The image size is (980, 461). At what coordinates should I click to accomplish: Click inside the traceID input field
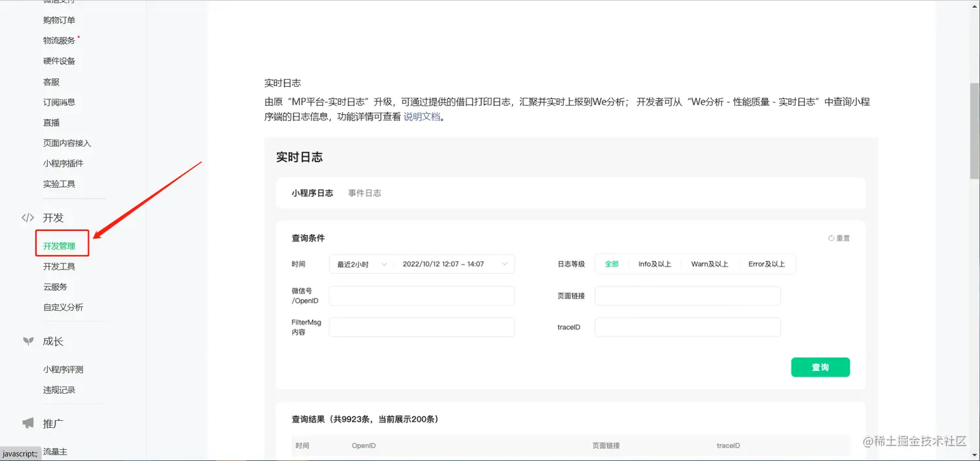pos(687,327)
